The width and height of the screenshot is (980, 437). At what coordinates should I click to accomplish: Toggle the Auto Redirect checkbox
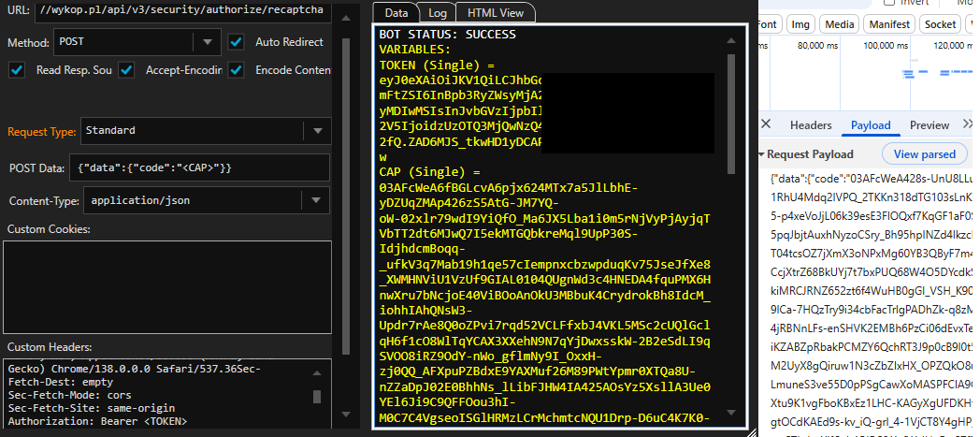coord(237,42)
